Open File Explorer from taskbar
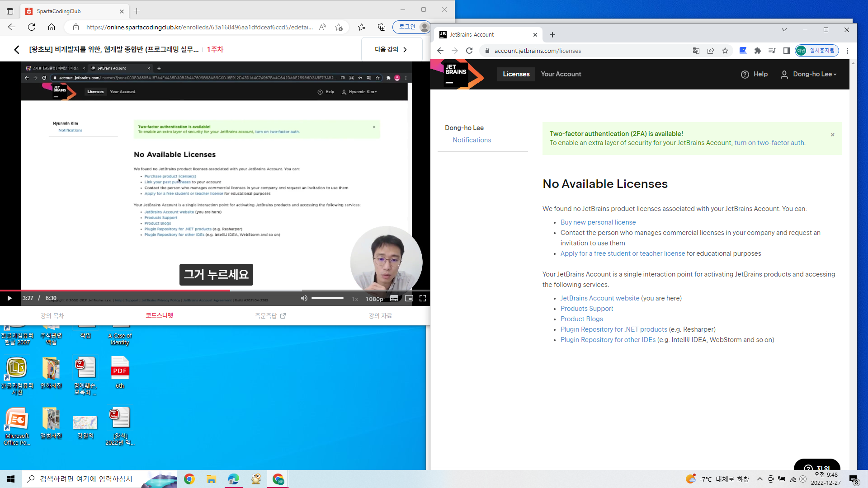868x488 pixels. 211,479
